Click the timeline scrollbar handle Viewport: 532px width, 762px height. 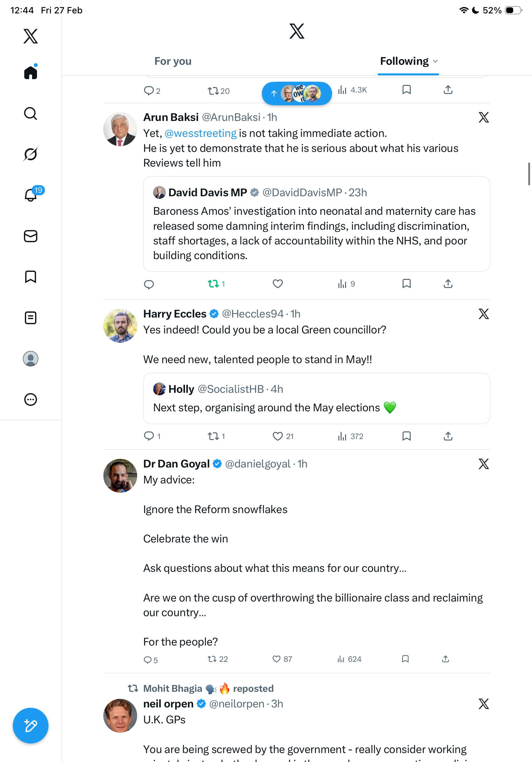(x=529, y=174)
